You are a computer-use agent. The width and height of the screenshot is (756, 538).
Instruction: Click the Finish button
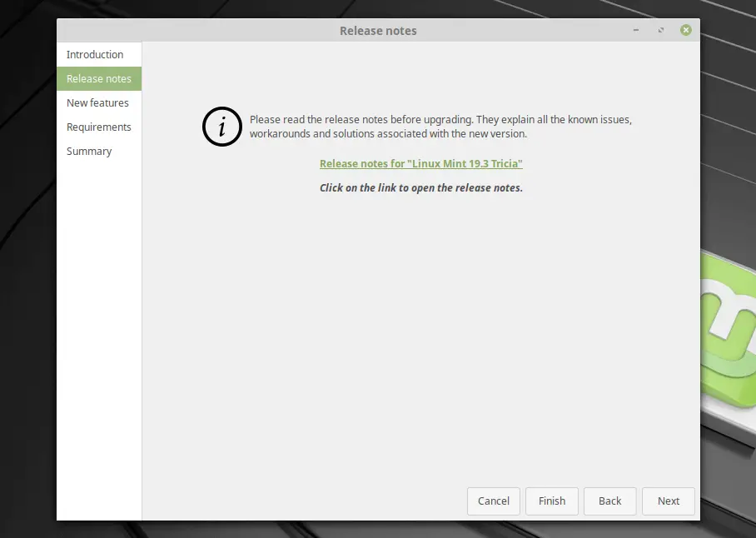[x=551, y=501]
